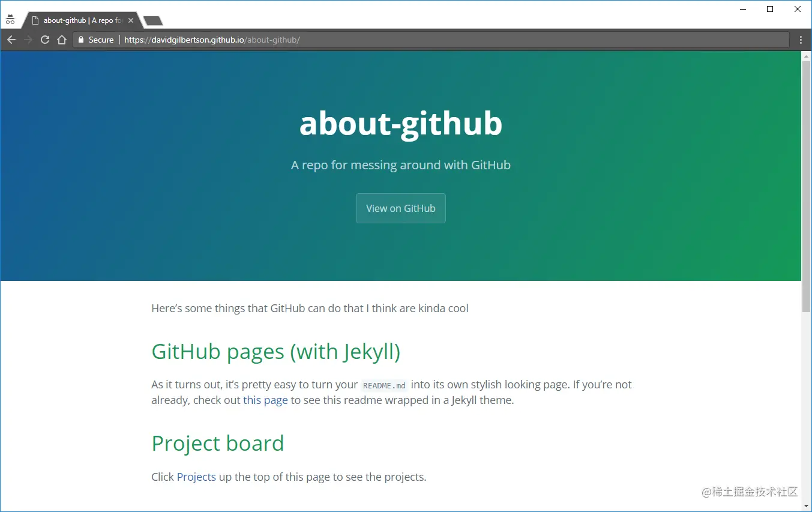812x512 pixels.
Task: Go to the browser home icon
Action: (x=61, y=40)
